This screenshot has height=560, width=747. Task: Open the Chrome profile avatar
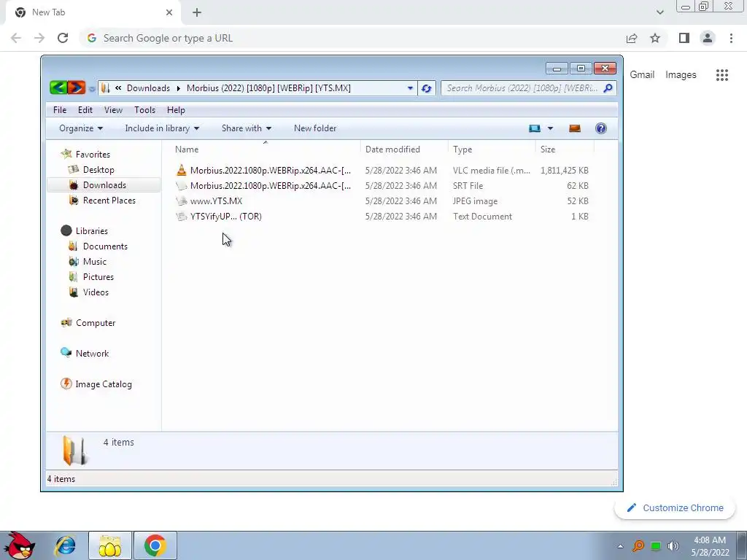(x=708, y=38)
